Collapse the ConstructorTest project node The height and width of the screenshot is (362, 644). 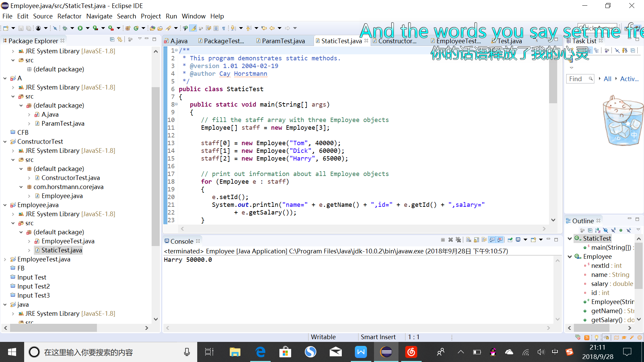click(x=5, y=142)
